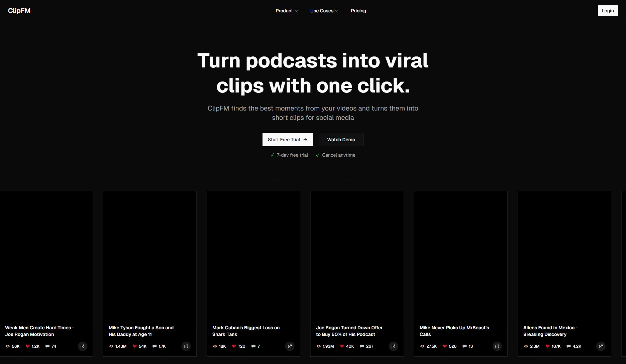Open external link on Joe Rogan Motivation clip
Screen dimensions: 626x364
click(x=83, y=346)
